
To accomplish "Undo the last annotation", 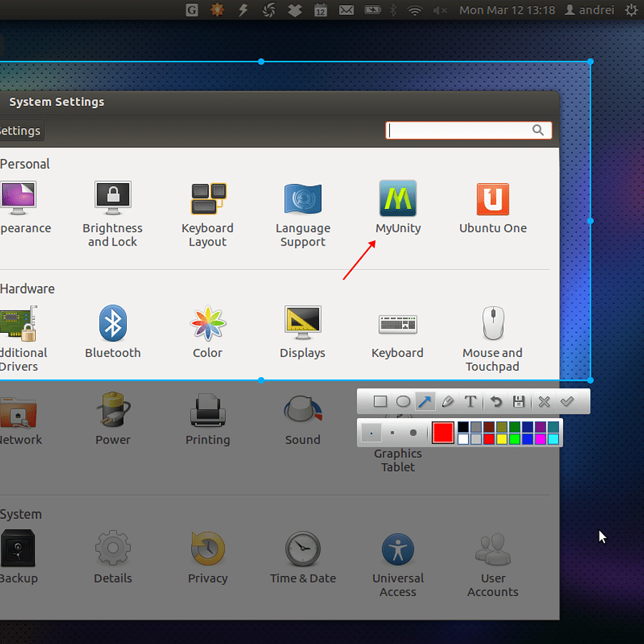I will click(495, 401).
